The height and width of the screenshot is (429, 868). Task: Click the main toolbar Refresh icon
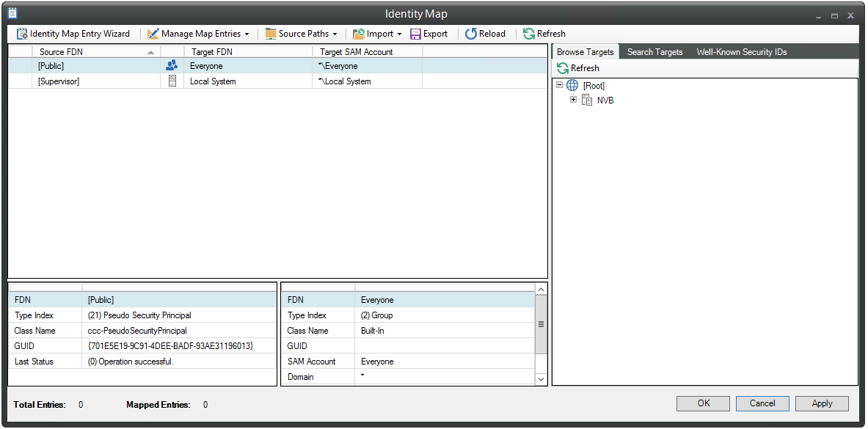529,34
